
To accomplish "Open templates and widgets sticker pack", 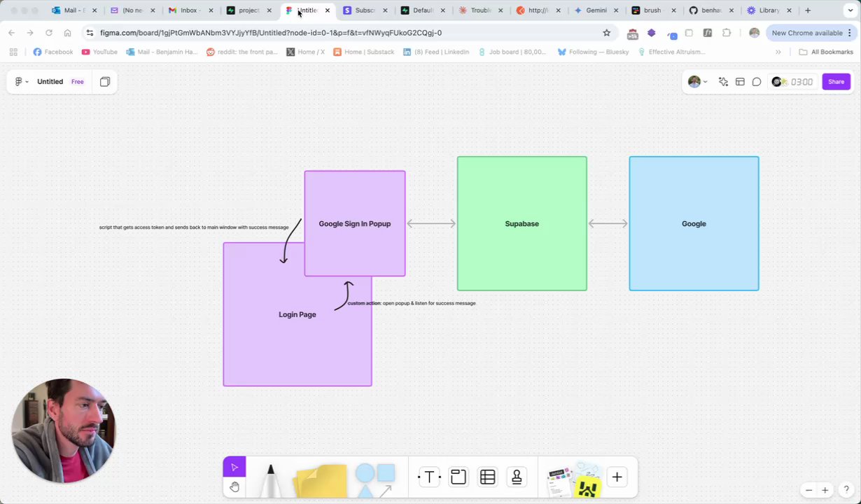I will [574, 479].
